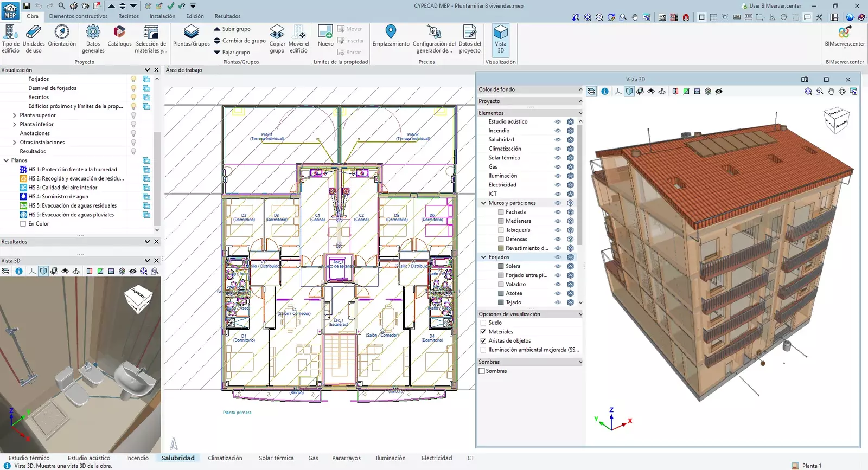Click the Copiar grupo icon
Image resolution: width=868 pixels, height=470 pixels.
click(277, 33)
